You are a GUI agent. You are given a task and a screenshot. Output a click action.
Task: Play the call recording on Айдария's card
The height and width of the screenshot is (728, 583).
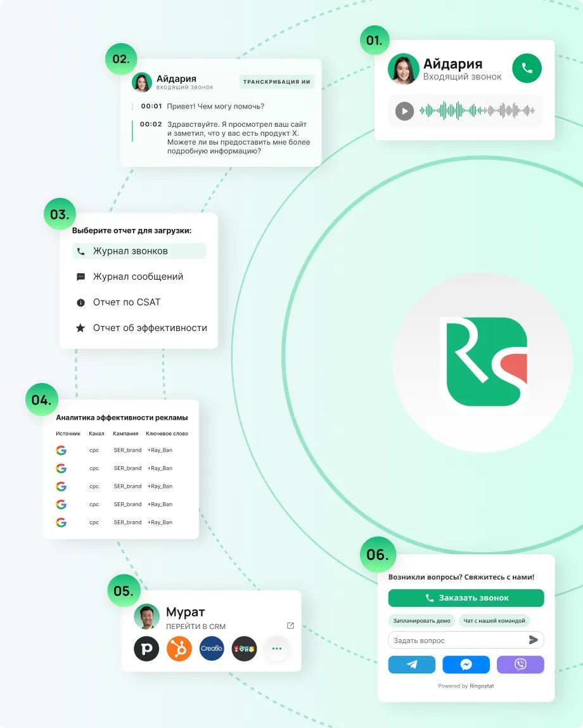coord(404,112)
